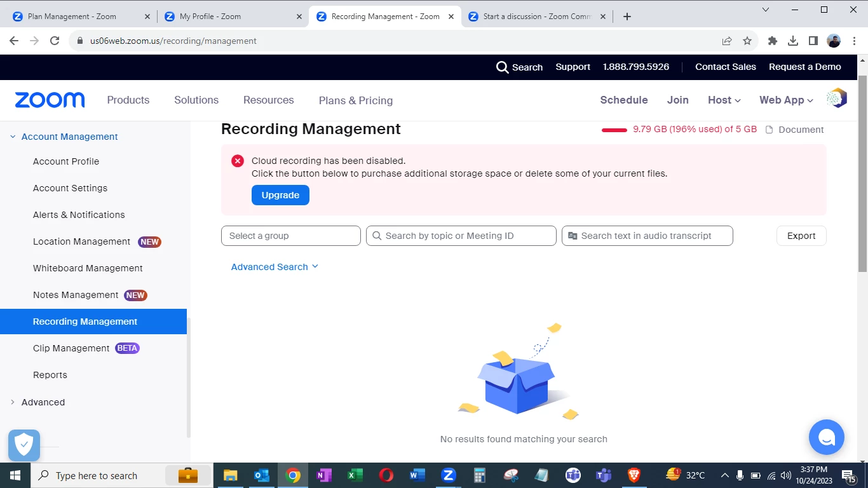
Task: Open the browser extensions puzzle icon
Action: tap(773, 41)
